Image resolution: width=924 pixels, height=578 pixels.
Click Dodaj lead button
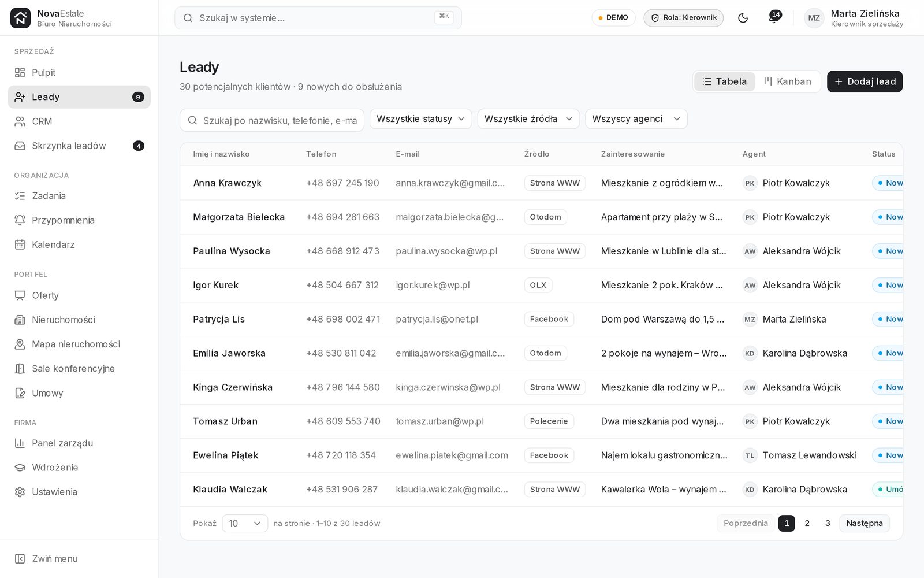[865, 81]
